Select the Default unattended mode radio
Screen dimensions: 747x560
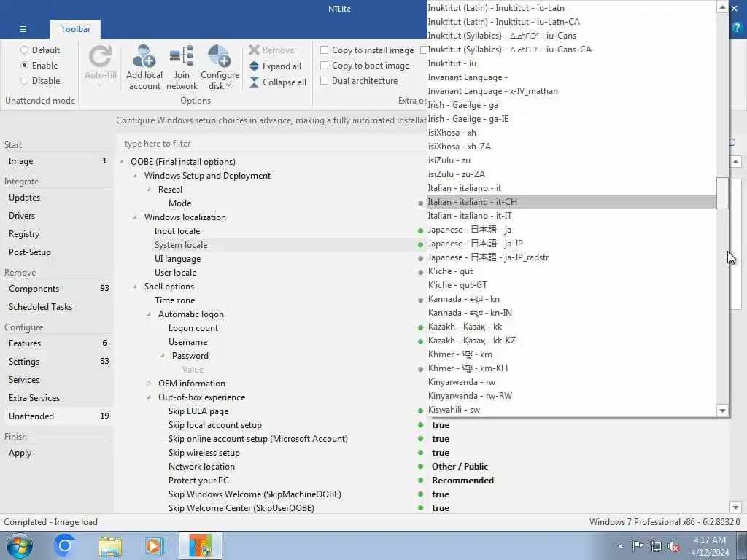(x=24, y=50)
